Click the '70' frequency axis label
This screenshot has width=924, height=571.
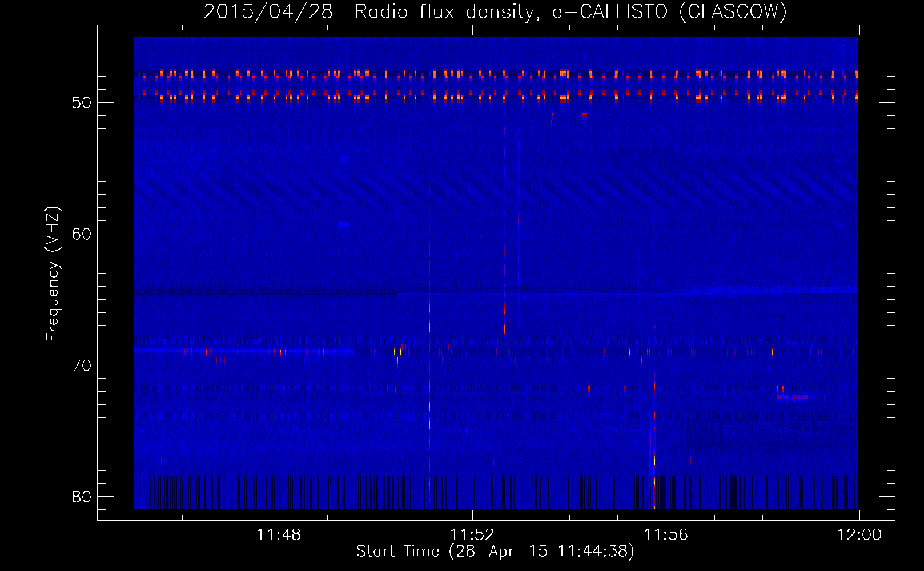click(82, 365)
